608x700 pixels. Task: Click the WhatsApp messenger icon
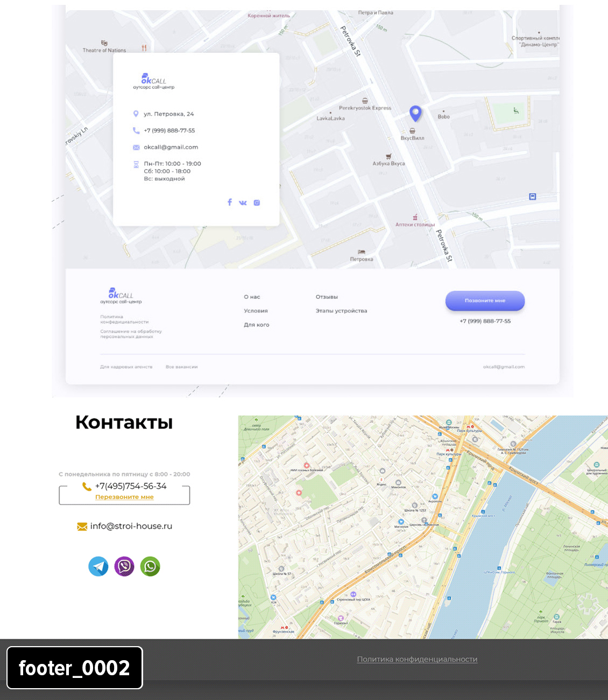pyautogui.click(x=150, y=566)
